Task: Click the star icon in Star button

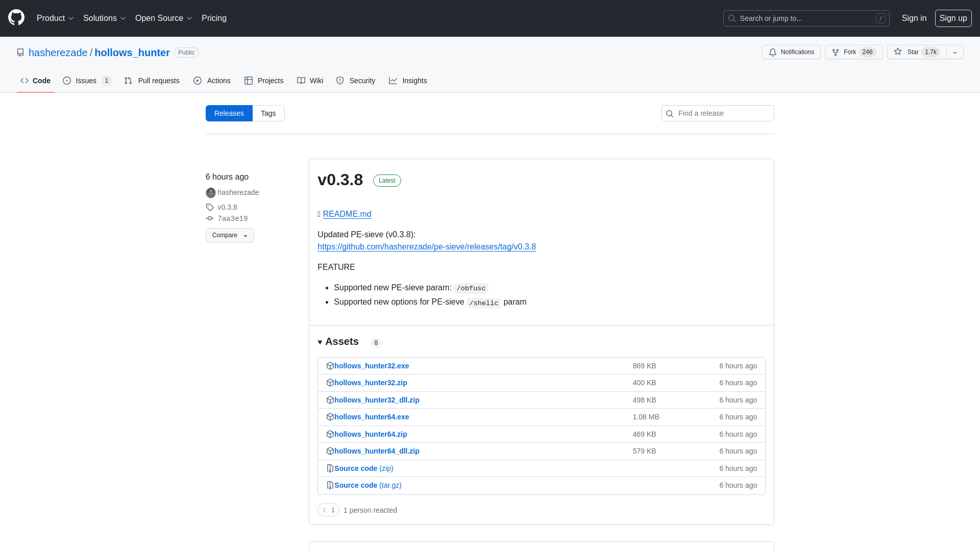Action: click(x=898, y=52)
